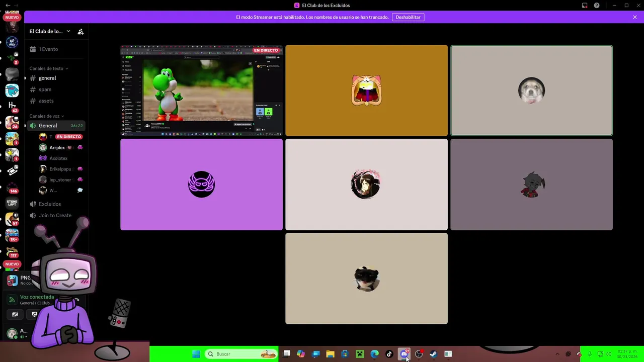The height and width of the screenshot is (362, 644).
Task: Click the Discord icon on the taskbar
Action: point(404,354)
